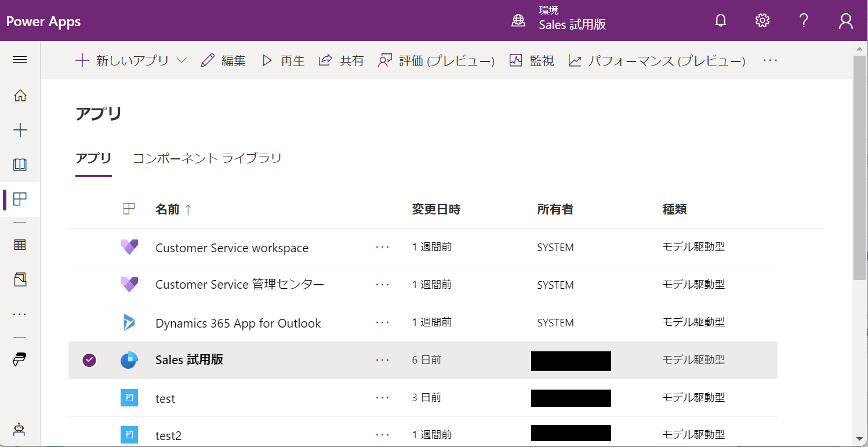Screen dimensions: 868x447
Task: Click the test2 app icon
Action: 129,434
